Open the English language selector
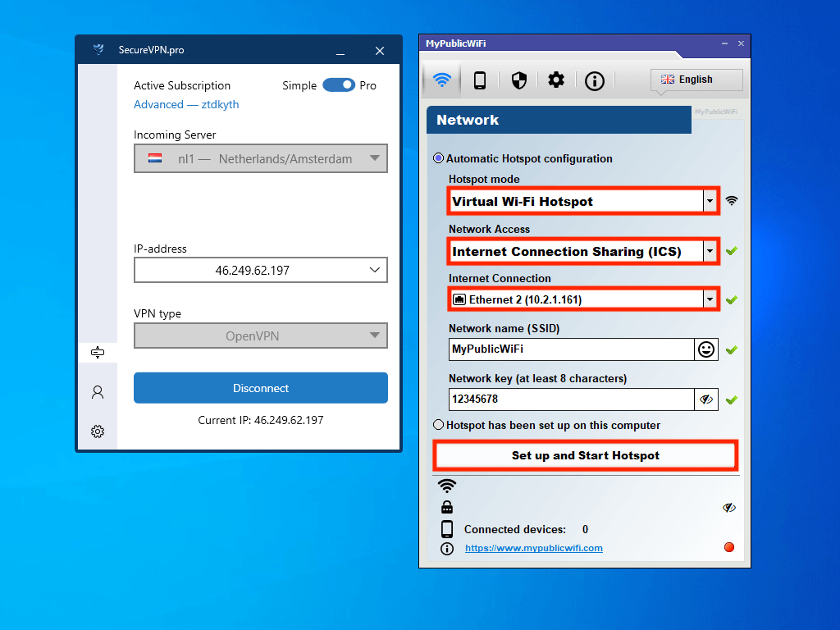The image size is (840, 630). coord(696,80)
